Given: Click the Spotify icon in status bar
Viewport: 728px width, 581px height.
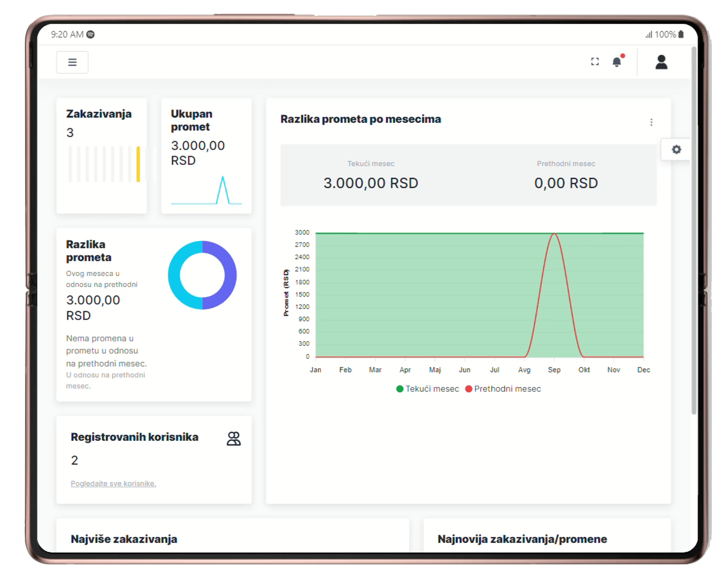Looking at the screenshot, I should [91, 35].
